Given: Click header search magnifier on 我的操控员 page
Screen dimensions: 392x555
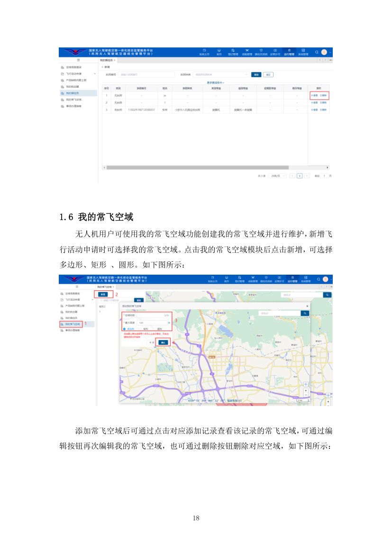Looking at the screenshot, I should click(x=317, y=52).
